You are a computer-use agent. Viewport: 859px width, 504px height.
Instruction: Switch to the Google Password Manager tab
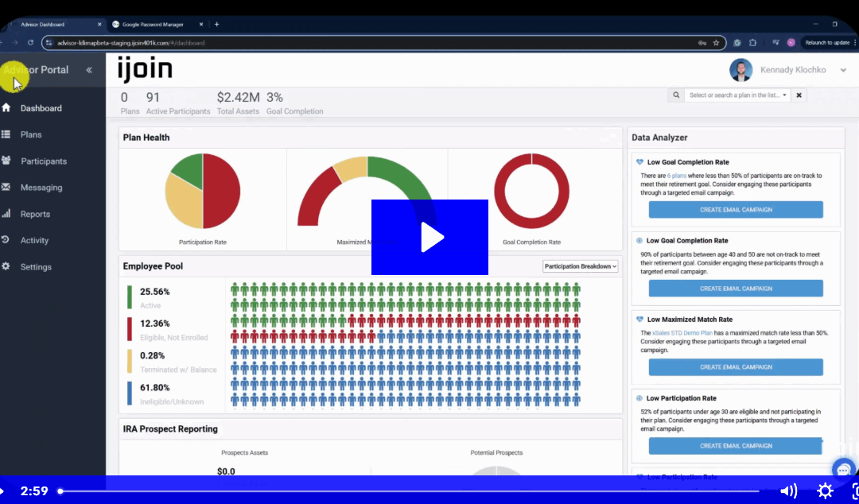pos(157,24)
